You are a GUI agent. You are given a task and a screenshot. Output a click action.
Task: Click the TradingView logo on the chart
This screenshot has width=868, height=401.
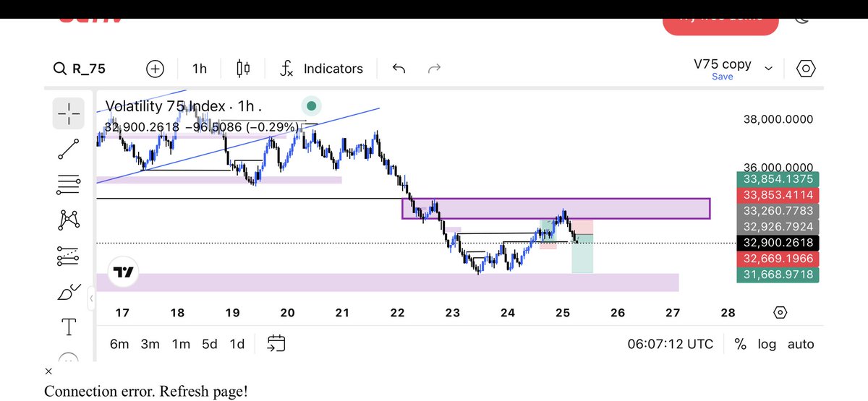click(x=123, y=273)
